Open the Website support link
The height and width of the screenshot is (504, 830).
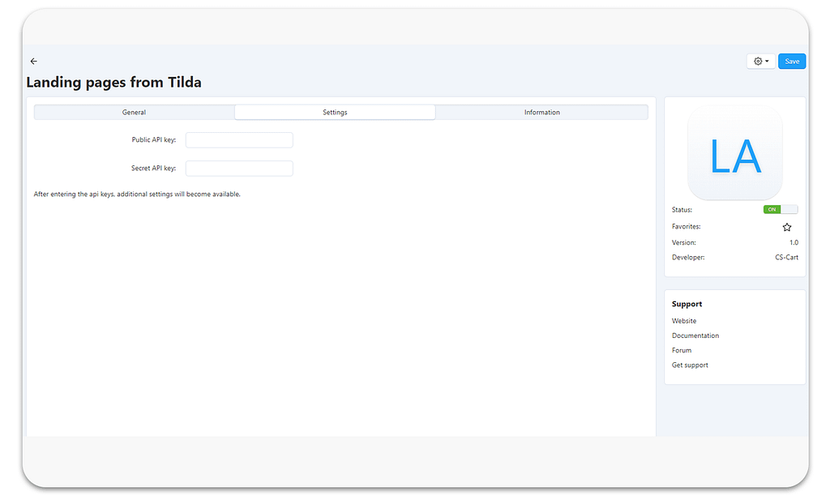click(683, 322)
